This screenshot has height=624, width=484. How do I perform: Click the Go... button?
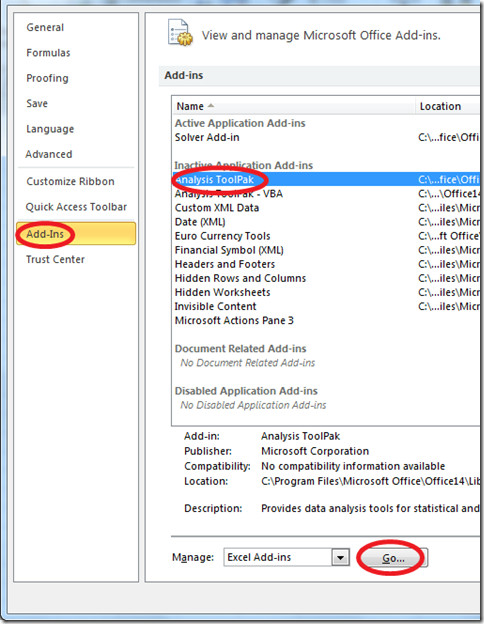point(393,558)
